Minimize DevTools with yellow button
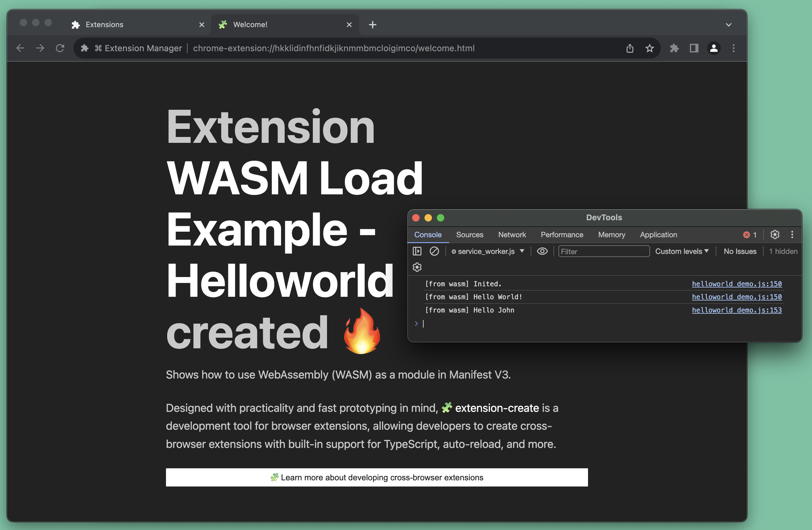The width and height of the screenshot is (812, 530). 428,217
